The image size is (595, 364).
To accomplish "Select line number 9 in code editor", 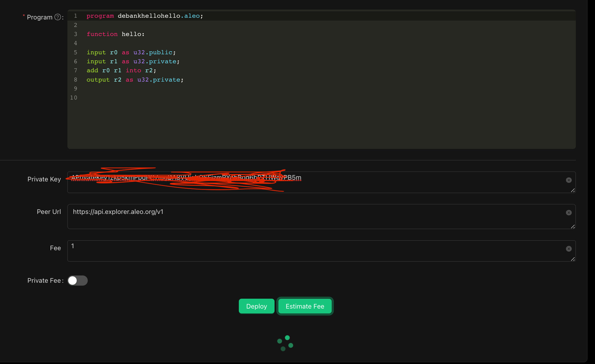I will coord(76,89).
